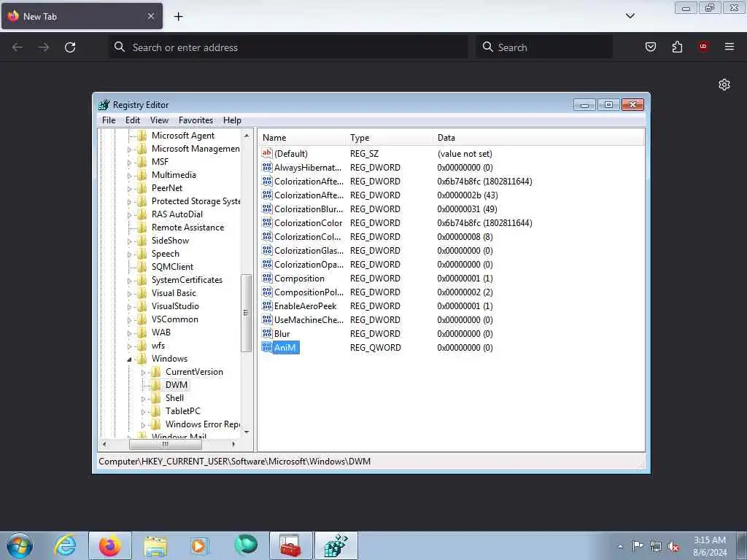Click the muted volume tray icon

(x=673, y=546)
